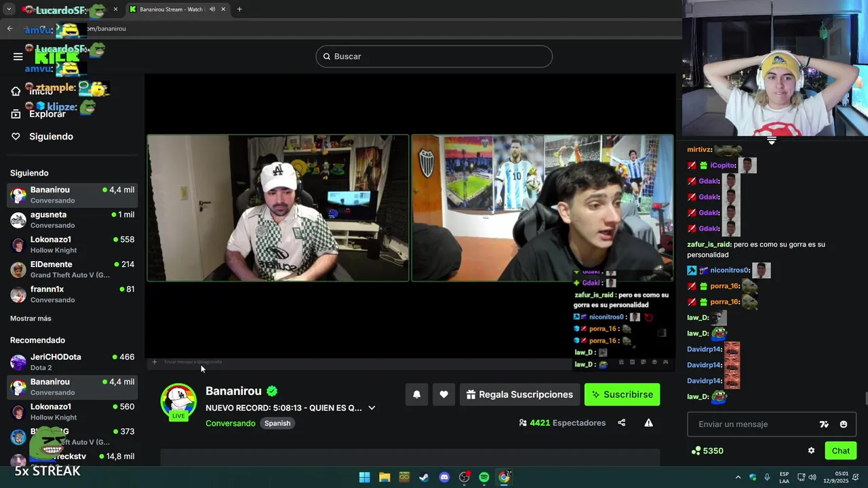Viewport: 868px width, 488px height.
Task: Expand the stream title chevron
Action: tap(372, 408)
